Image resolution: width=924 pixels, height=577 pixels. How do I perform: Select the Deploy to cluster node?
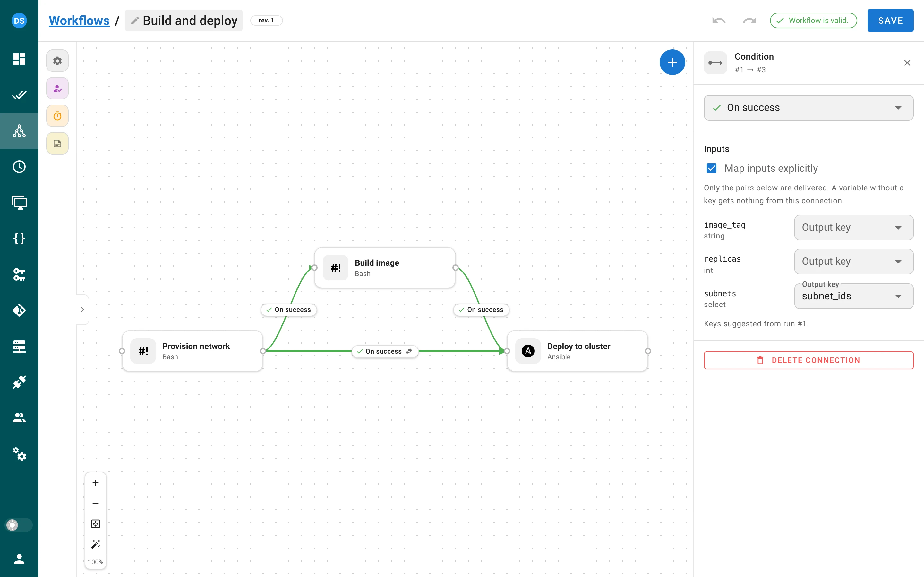click(x=577, y=351)
